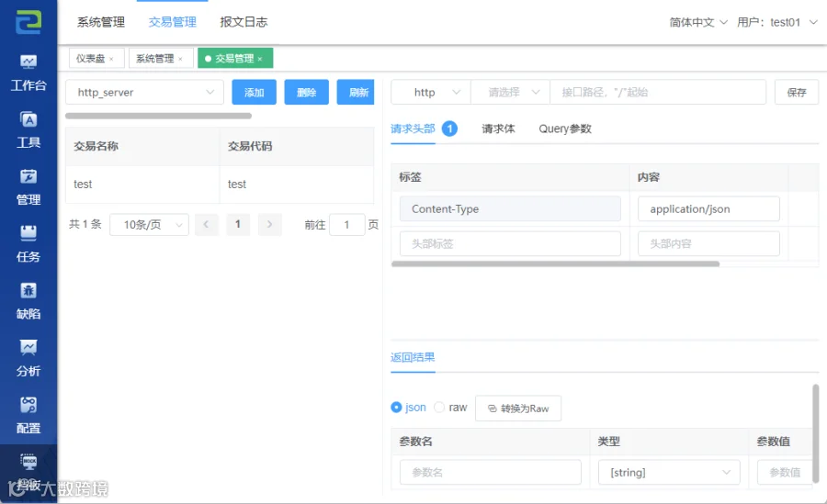Click the app logo at top left
This screenshot has height=504, width=827.
(x=28, y=22)
